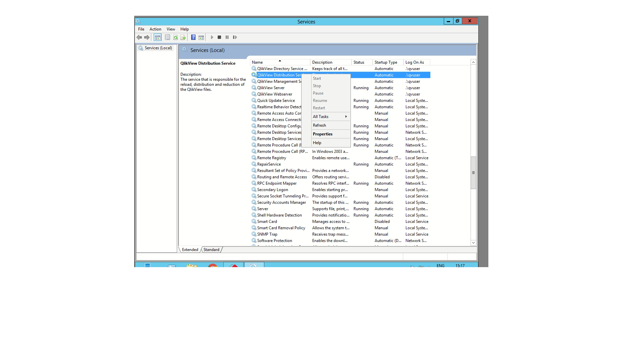Click the Windows Start button in taskbar
The height and width of the screenshot is (362, 644).
pyautogui.click(x=147, y=265)
